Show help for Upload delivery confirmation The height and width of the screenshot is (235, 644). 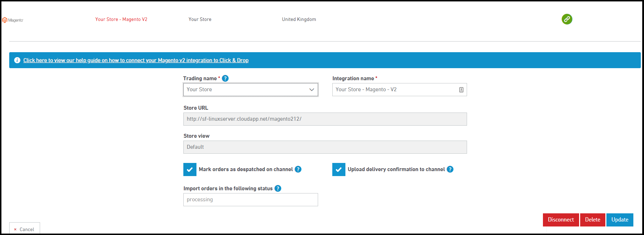450,169
